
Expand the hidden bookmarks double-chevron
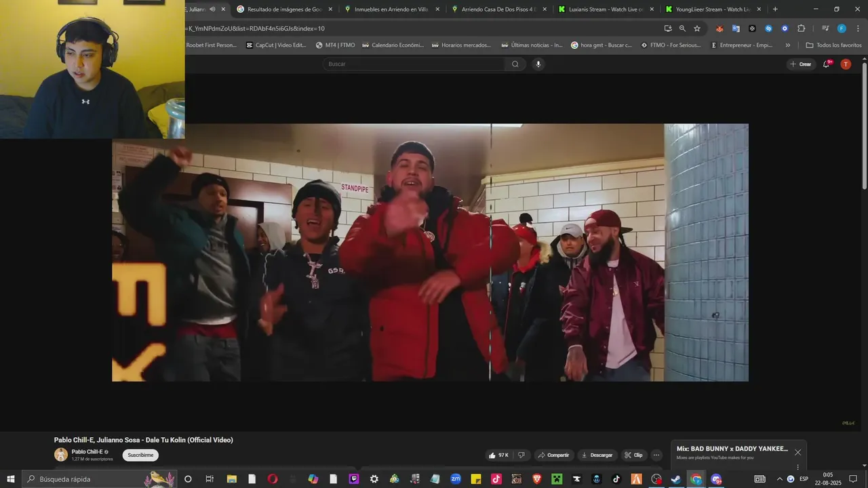click(787, 45)
